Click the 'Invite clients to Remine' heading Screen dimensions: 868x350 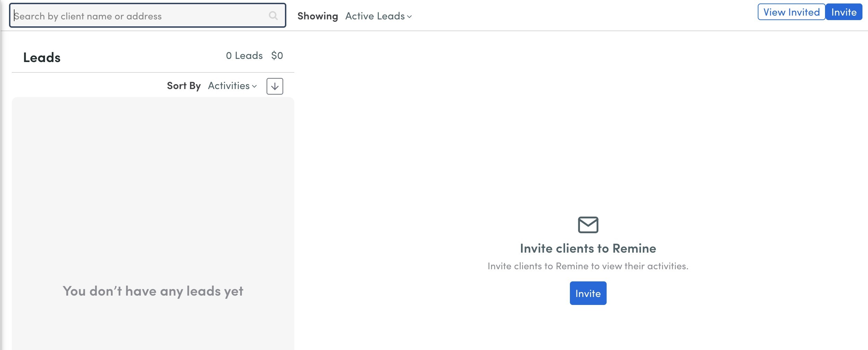588,248
